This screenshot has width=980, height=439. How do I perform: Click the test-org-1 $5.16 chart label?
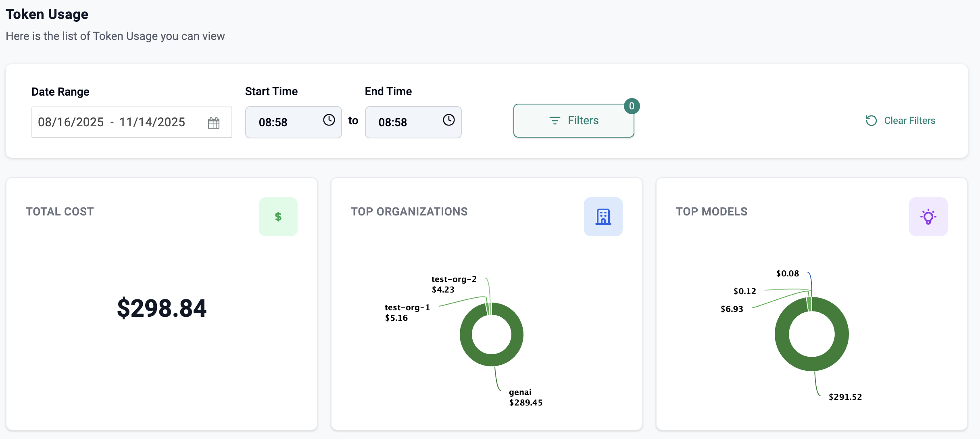point(407,313)
